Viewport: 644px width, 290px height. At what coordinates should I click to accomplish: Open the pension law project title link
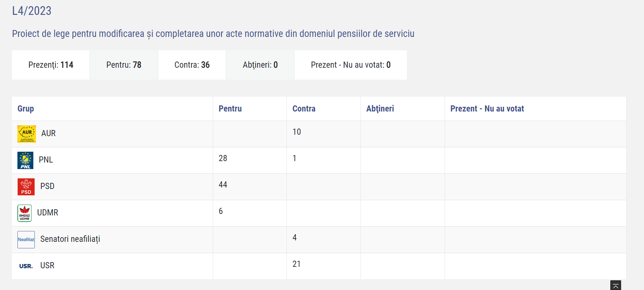213,34
